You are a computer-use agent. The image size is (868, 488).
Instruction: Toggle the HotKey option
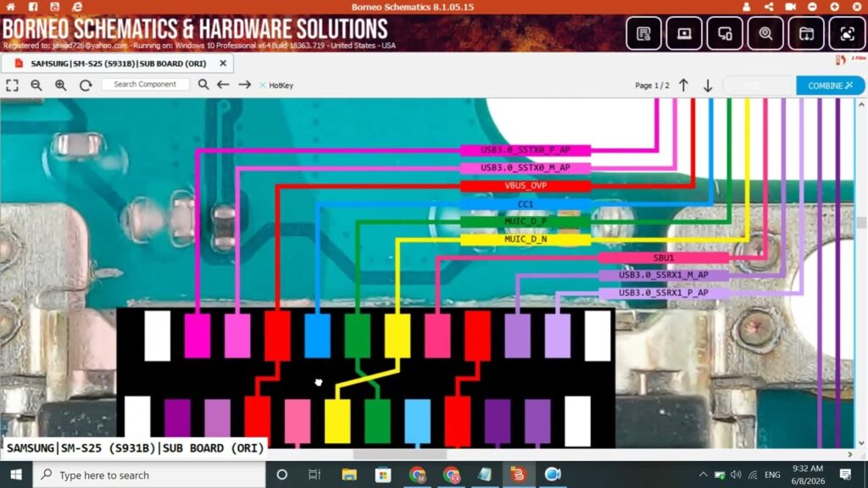click(276, 86)
